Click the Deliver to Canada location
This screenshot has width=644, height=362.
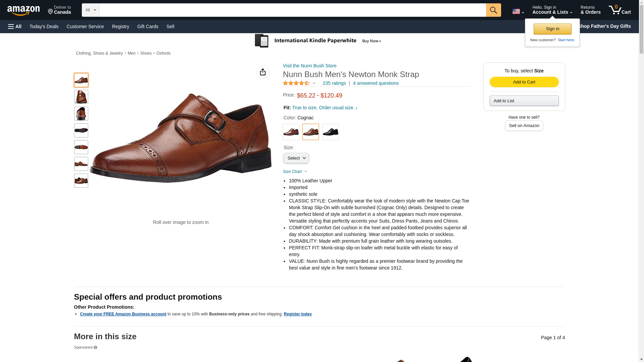tap(59, 10)
